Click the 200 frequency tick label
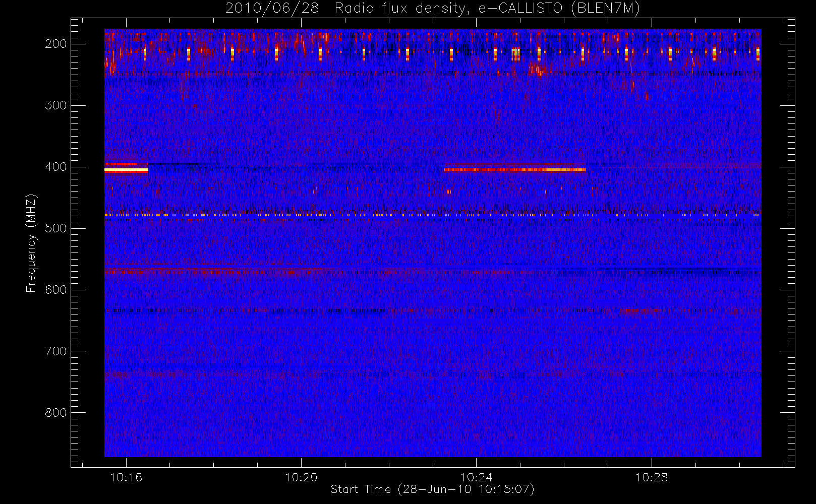The width and height of the screenshot is (816, 504). (x=56, y=44)
